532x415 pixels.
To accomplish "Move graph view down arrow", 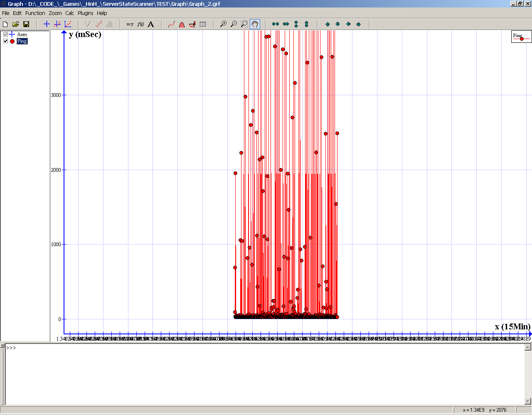I will pyautogui.click(x=337, y=24).
